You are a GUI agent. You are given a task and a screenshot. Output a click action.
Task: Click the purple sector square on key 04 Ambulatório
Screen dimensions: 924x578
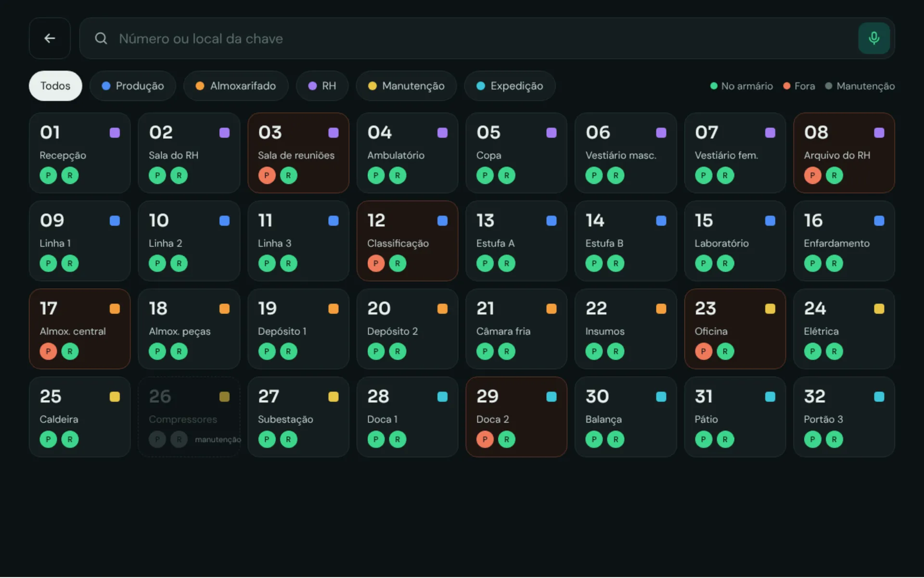point(442,133)
